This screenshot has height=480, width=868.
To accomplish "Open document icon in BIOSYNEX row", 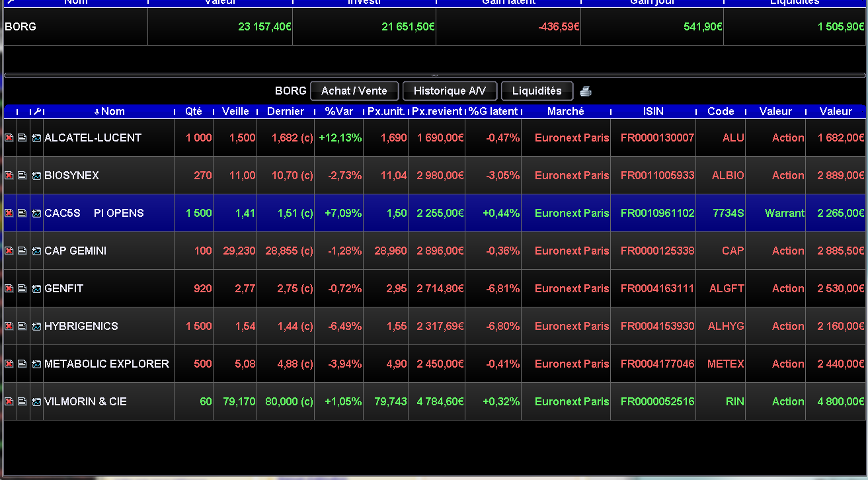I will pyautogui.click(x=22, y=175).
